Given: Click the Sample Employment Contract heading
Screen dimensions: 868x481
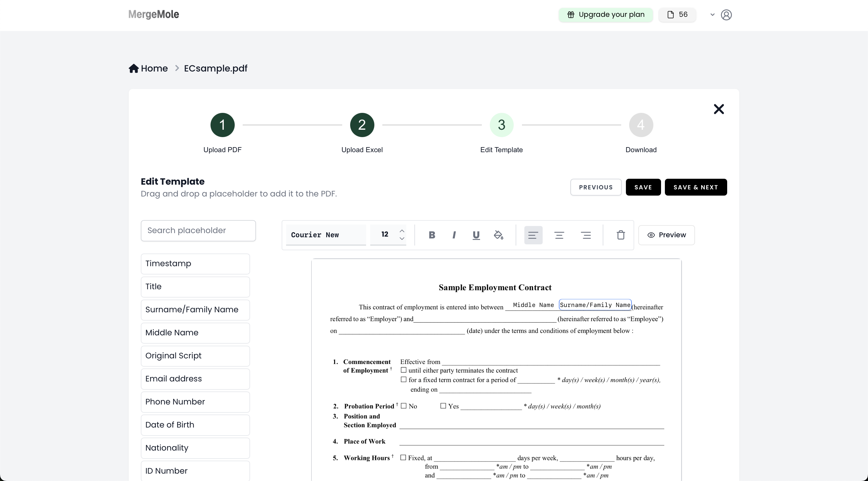Looking at the screenshot, I should coord(495,287).
